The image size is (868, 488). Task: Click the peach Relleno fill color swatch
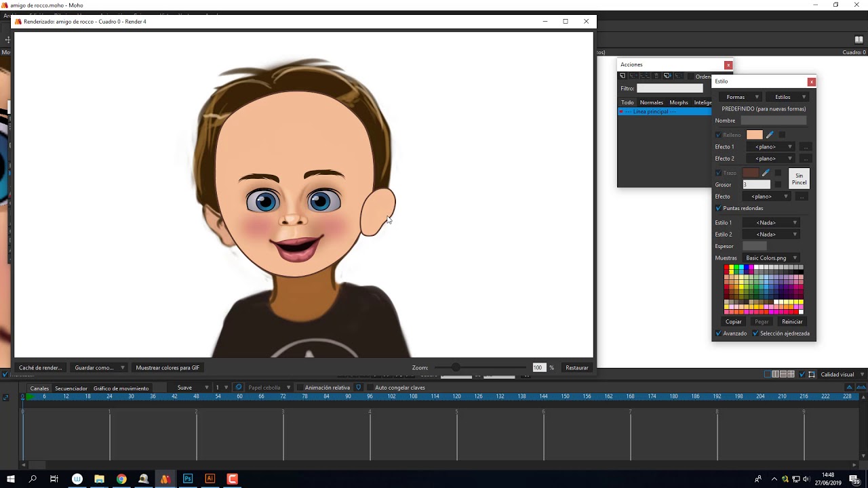[755, 135]
